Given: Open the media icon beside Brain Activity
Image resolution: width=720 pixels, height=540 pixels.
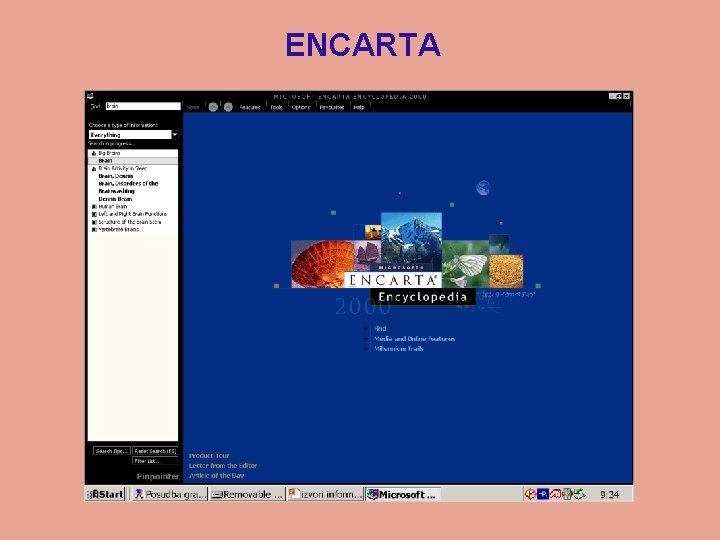Looking at the screenshot, I should (x=94, y=169).
